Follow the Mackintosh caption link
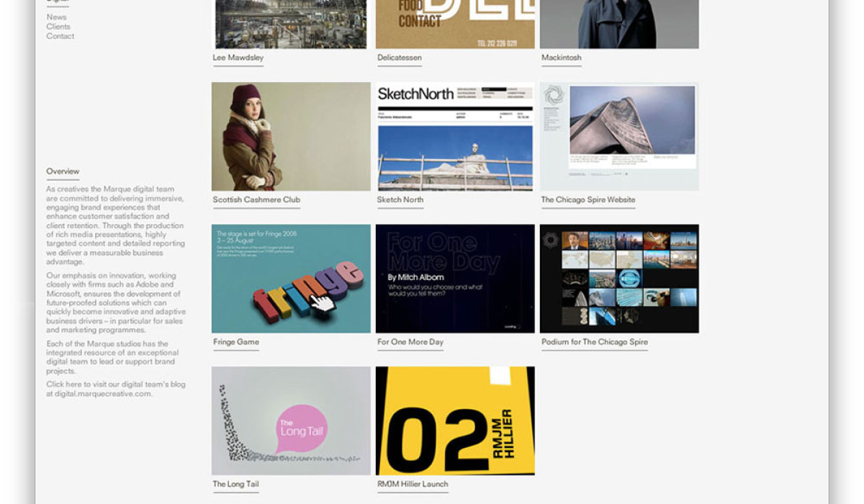The height and width of the screenshot is (504, 864). tap(562, 58)
